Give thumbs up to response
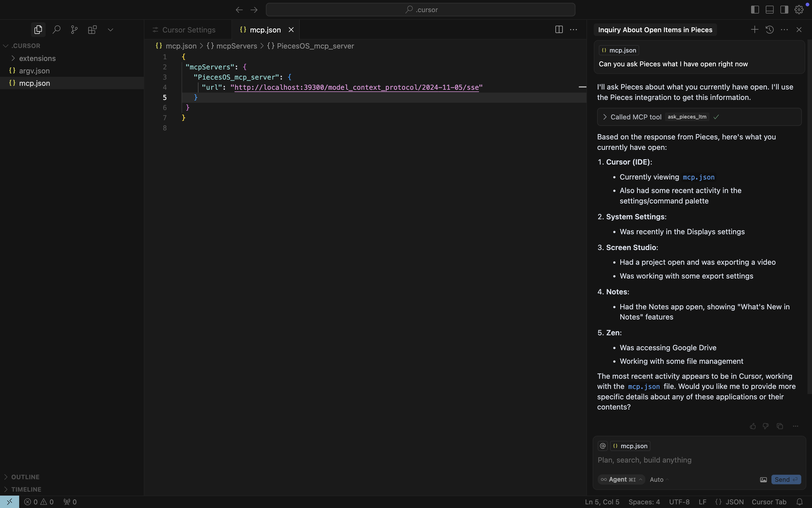Viewport: 812px width, 508px height. pyautogui.click(x=753, y=426)
